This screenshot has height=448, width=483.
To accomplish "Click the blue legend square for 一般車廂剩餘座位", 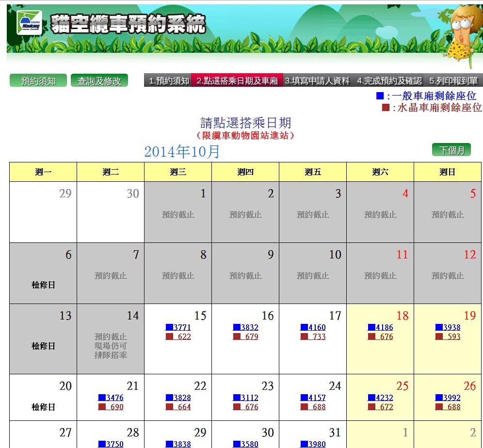I will tap(380, 96).
